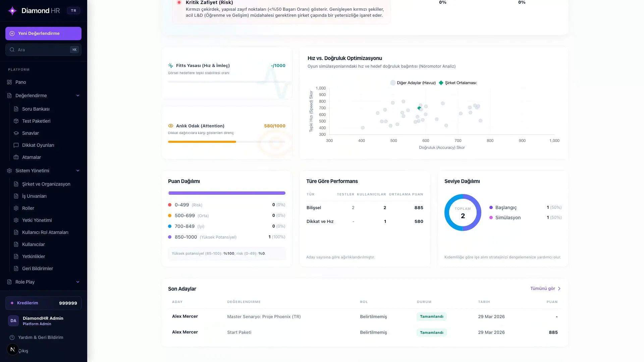Click the Soru Bankası file icon

16,109
